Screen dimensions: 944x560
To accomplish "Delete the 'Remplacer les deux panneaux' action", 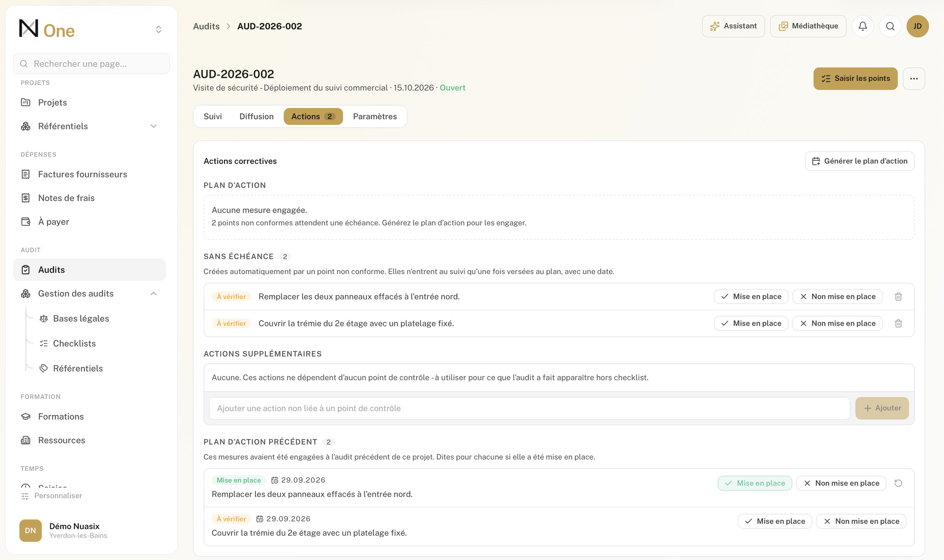I will (898, 297).
